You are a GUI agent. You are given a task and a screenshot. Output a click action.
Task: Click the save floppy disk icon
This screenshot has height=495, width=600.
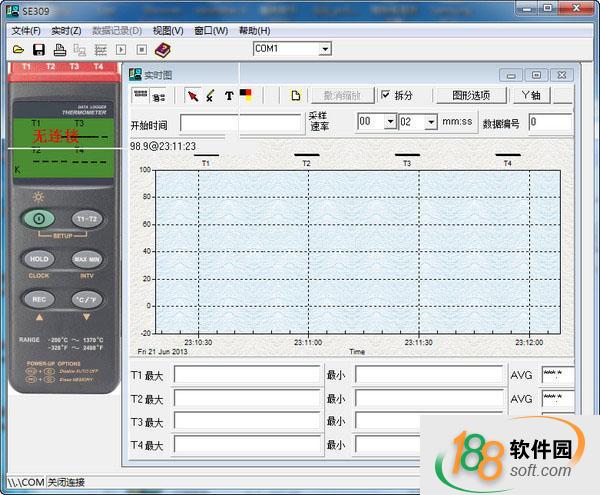(x=38, y=49)
